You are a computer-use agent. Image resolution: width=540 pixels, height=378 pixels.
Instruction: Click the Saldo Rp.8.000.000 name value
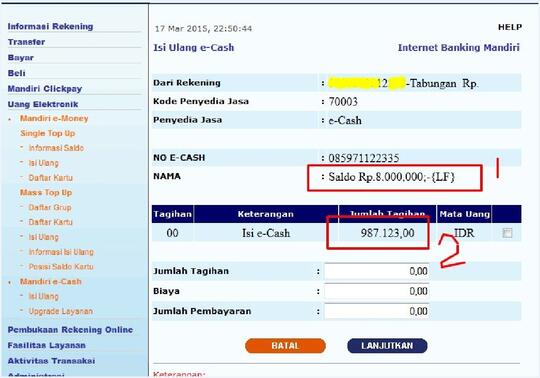pos(392,177)
